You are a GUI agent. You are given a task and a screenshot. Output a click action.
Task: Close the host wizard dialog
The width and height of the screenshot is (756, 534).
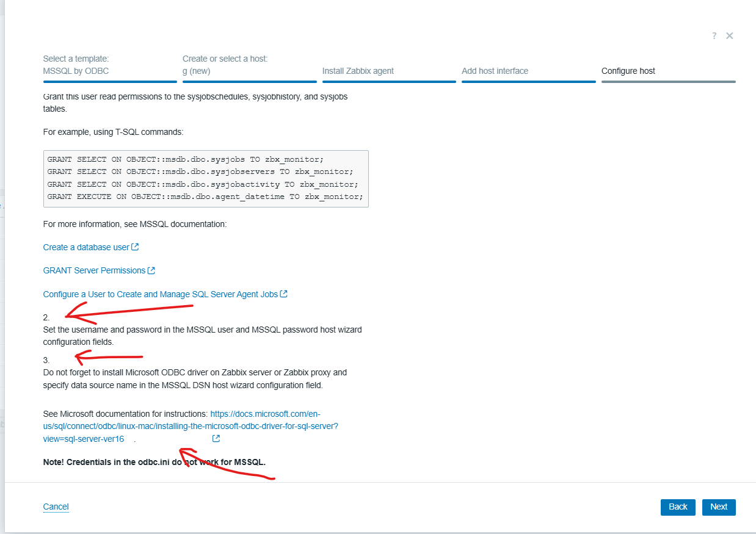point(729,36)
